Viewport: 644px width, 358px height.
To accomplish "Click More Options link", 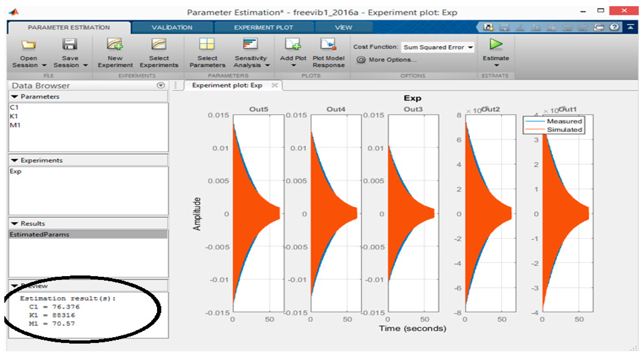I will coord(392,60).
